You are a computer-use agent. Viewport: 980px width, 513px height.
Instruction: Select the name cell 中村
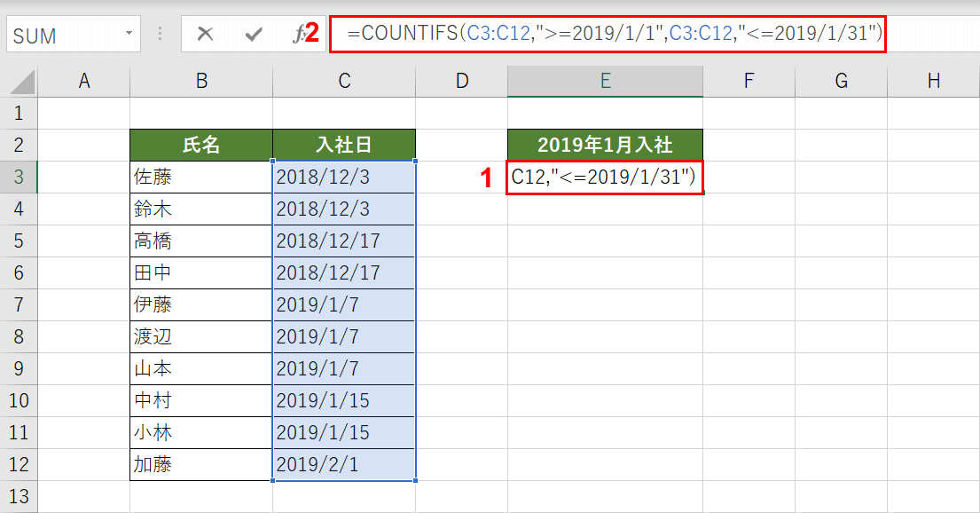[x=201, y=400]
